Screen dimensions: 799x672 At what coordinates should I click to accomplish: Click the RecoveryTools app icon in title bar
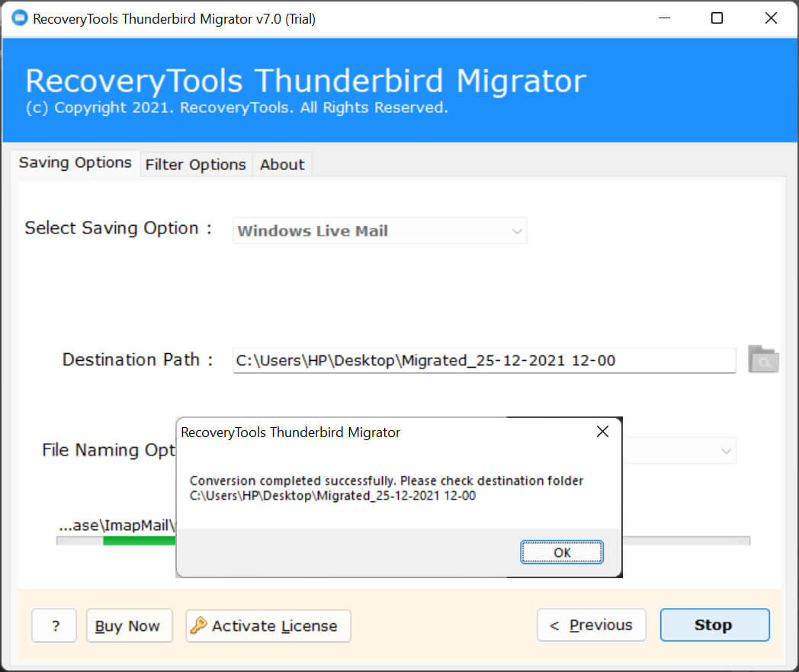[x=19, y=18]
